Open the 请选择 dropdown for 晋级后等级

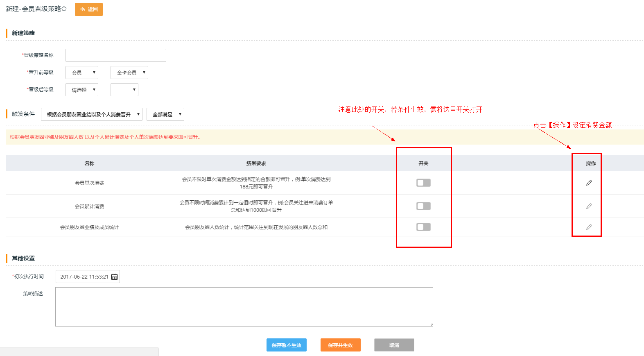coord(82,90)
